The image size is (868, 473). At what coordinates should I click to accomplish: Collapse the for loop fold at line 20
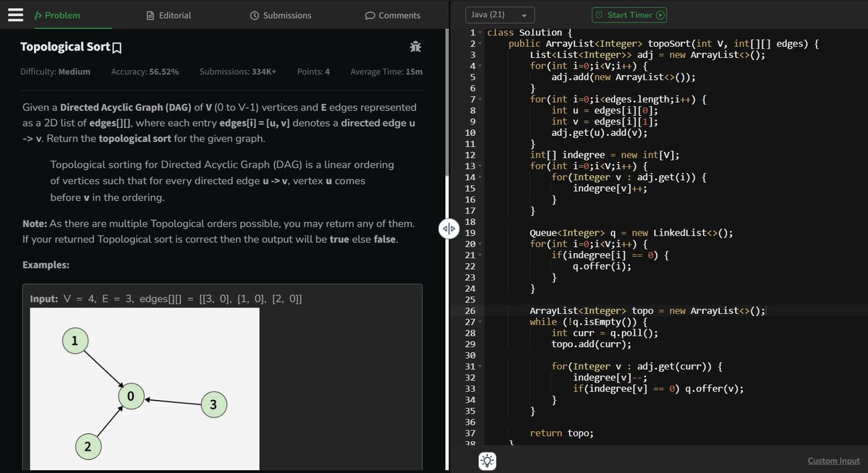pos(480,244)
